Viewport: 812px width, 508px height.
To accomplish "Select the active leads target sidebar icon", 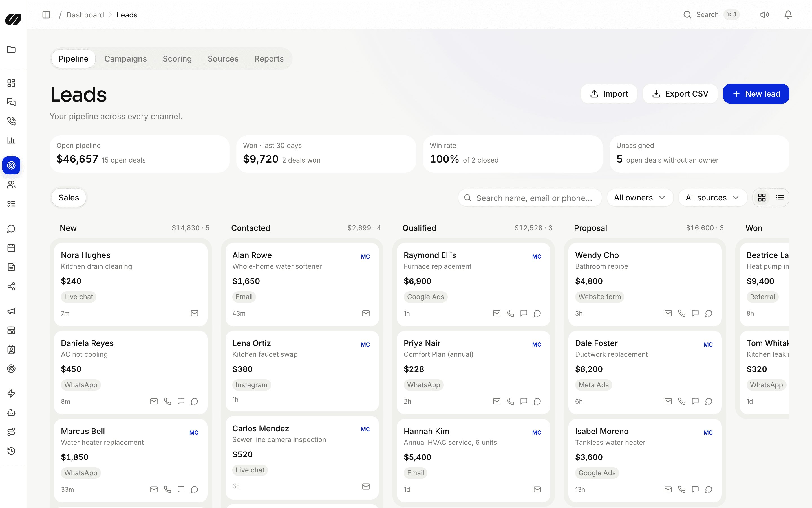I will tap(11, 165).
